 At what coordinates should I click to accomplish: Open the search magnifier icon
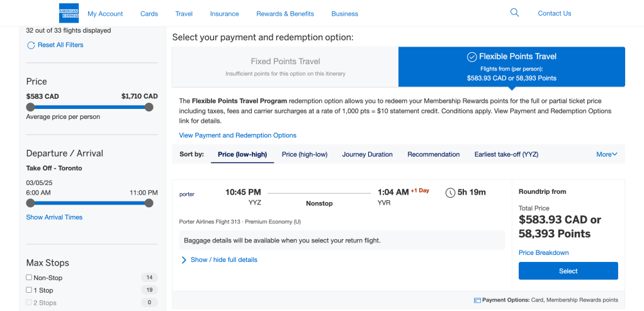pyautogui.click(x=514, y=13)
